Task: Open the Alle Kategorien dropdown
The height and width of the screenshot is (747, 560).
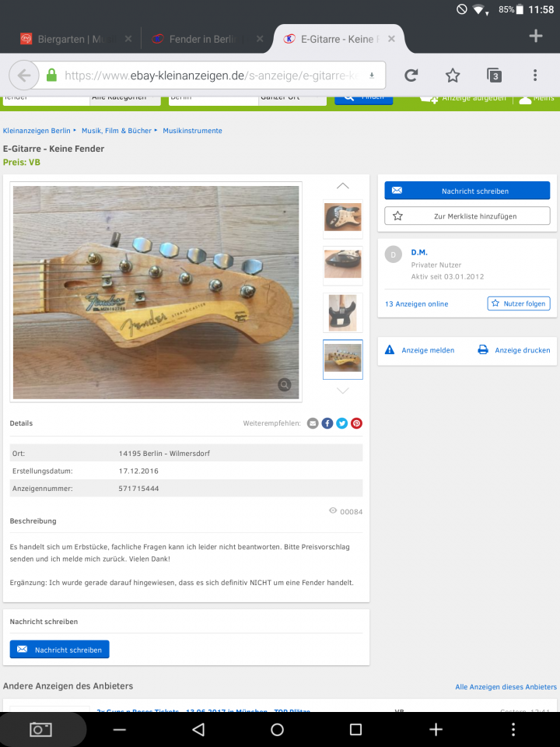Action: (x=124, y=98)
